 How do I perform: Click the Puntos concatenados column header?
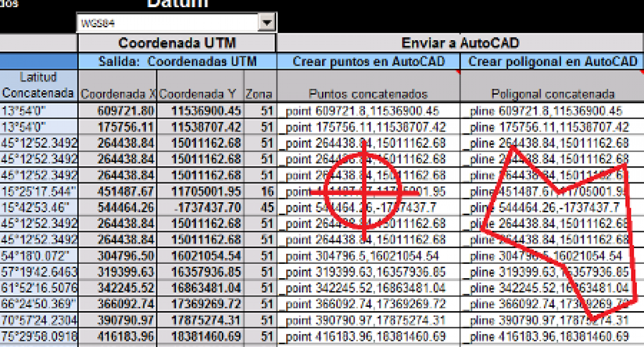point(368,94)
